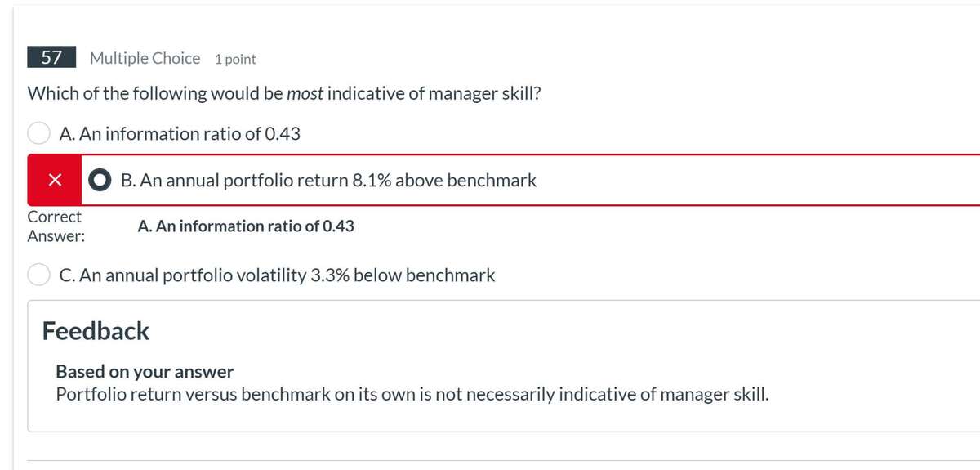Image resolution: width=980 pixels, height=470 pixels.
Task: Click the non-bold option A text beside its radio
Action: 180,133
